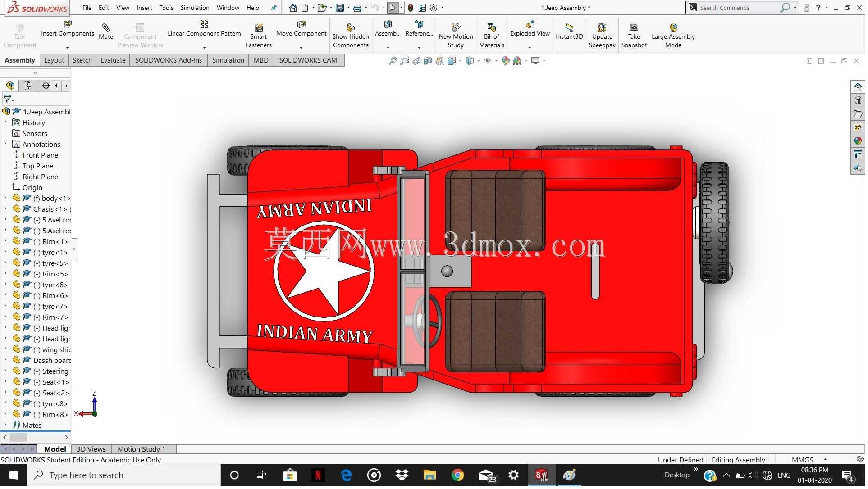Open the Tools menu
The image size is (868, 489).
166,8
